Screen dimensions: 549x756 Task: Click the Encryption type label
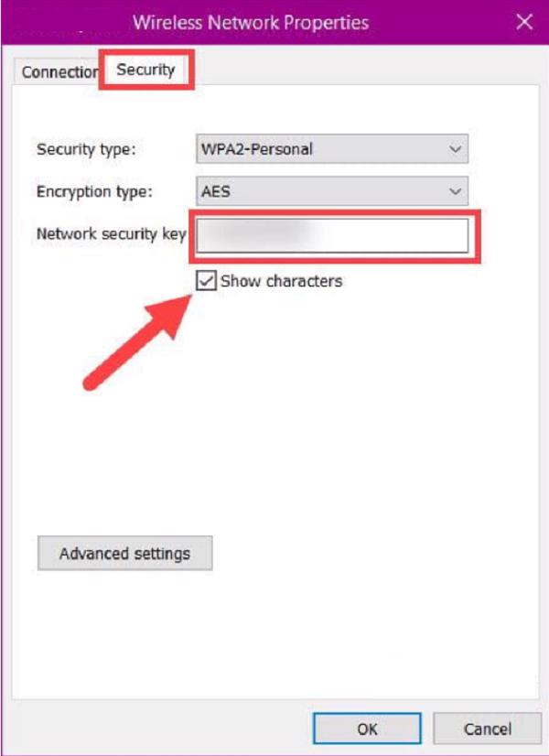(x=94, y=192)
